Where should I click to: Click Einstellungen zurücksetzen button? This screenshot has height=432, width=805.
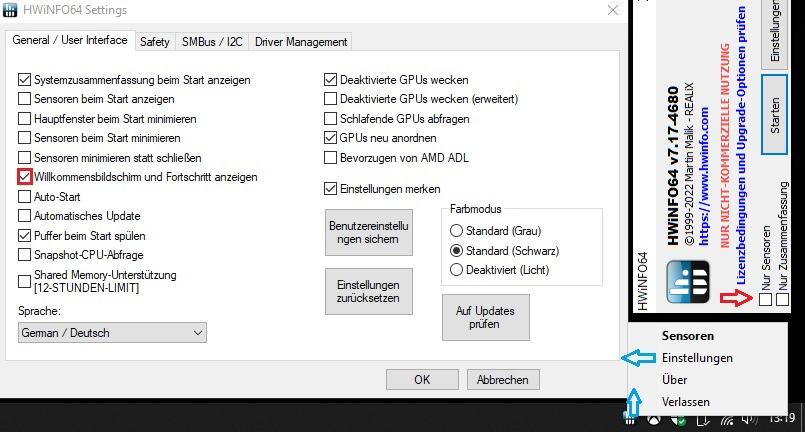pyautogui.click(x=369, y=291)
